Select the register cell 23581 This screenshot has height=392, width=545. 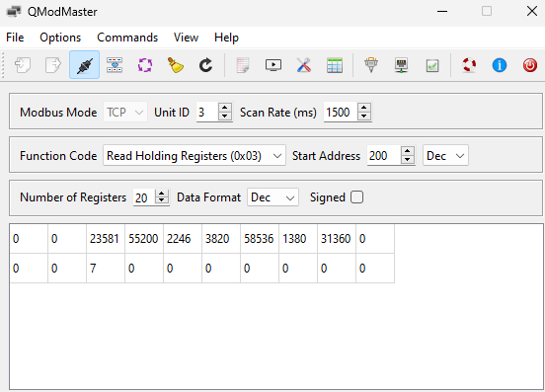pyautogui.click(x=106, y=239)
